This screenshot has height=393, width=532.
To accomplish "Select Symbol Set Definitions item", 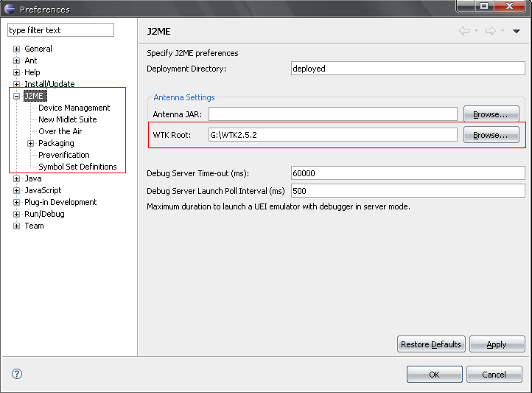I will click(77, 167).
